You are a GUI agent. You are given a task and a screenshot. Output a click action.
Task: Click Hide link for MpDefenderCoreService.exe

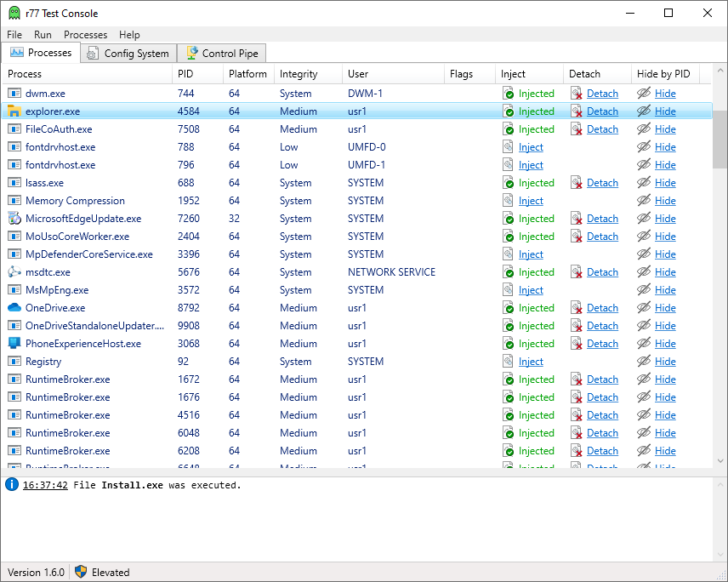[665, 254]
